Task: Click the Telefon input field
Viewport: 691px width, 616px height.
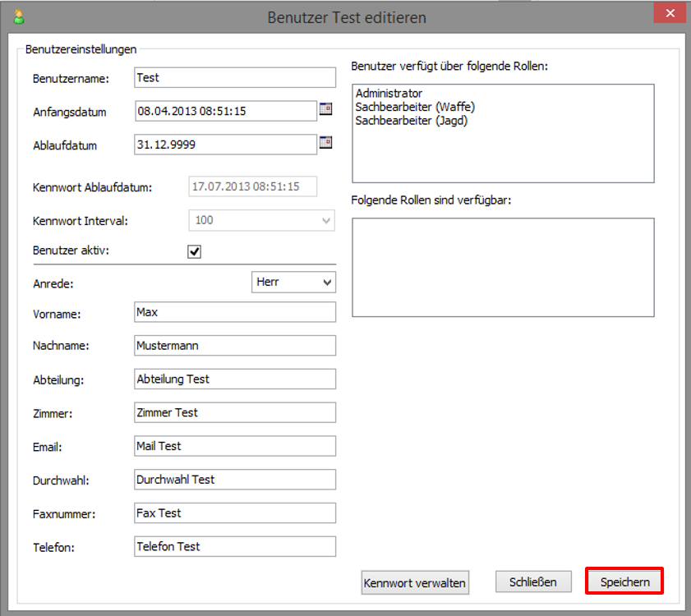Action: [x=234, y=546]
